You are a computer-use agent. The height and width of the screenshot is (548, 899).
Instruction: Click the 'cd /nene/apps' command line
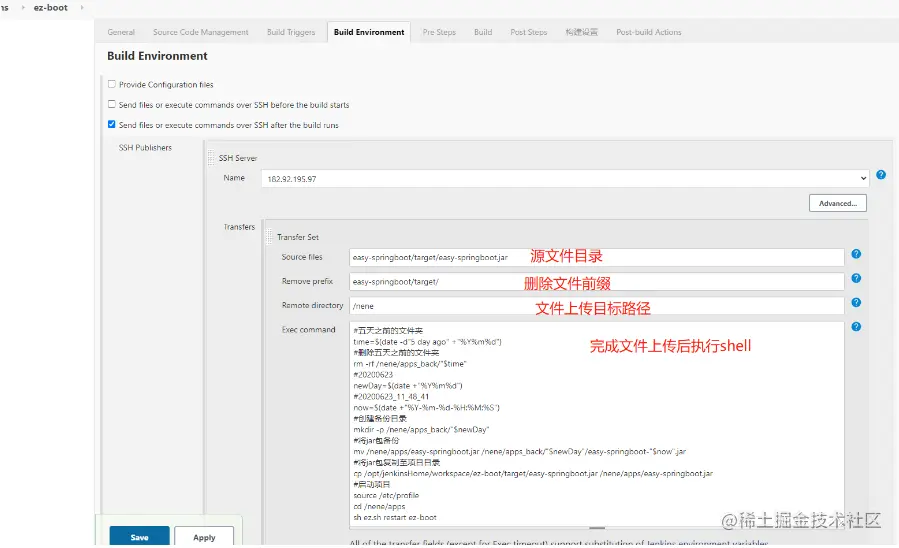click(379, 506)
